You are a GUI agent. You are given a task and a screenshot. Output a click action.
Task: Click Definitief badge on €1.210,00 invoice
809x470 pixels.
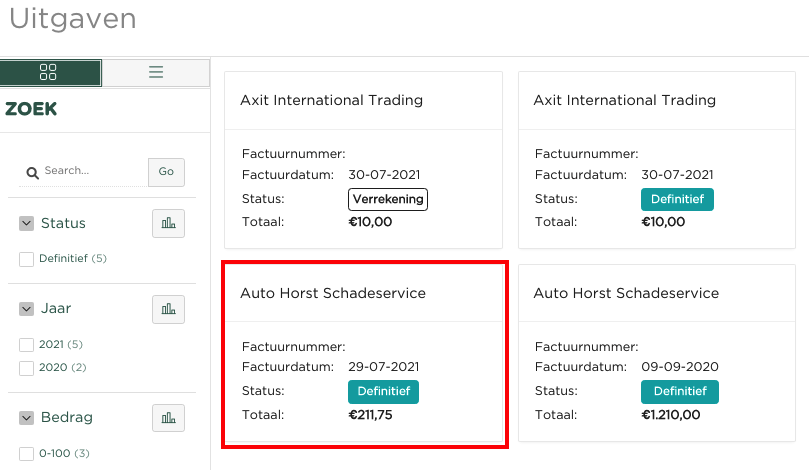(679, 391)
